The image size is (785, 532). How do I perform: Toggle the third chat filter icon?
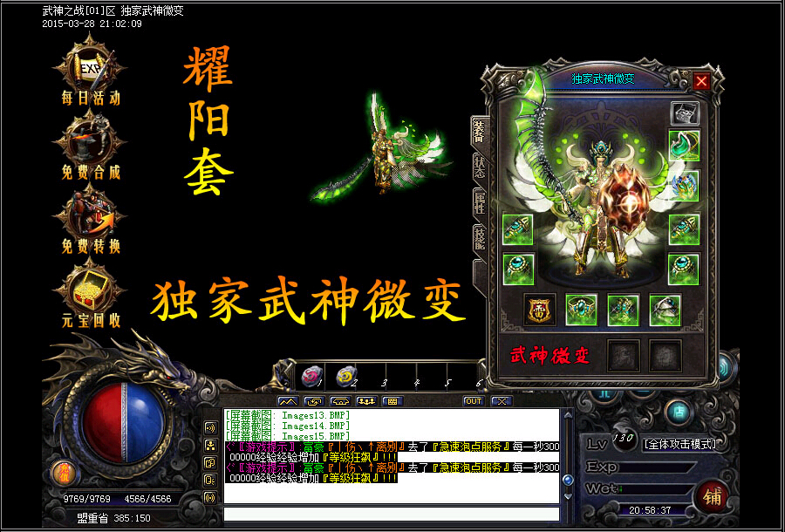[210, 463]
